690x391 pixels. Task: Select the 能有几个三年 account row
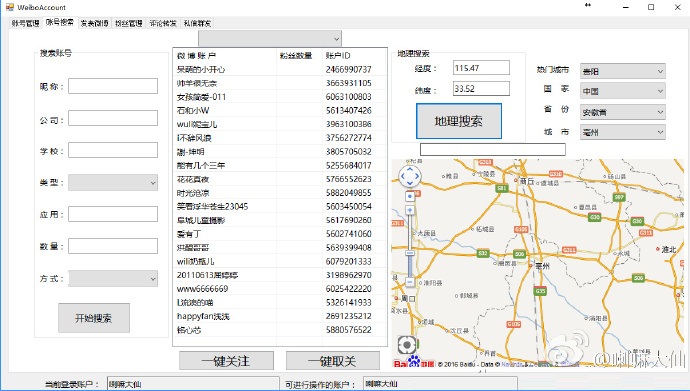pyautogui.click(x=280, y=165)
